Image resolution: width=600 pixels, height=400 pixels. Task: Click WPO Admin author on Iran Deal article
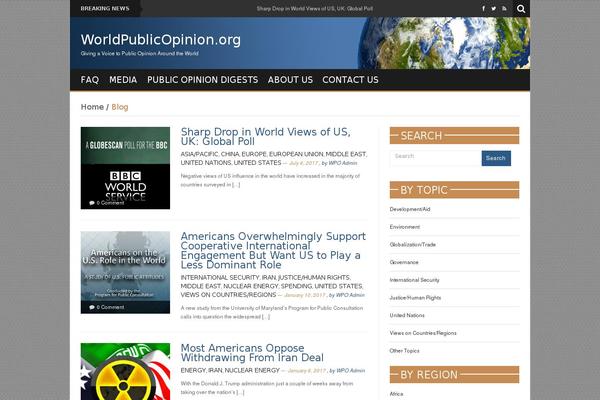[x=351, y=371]
